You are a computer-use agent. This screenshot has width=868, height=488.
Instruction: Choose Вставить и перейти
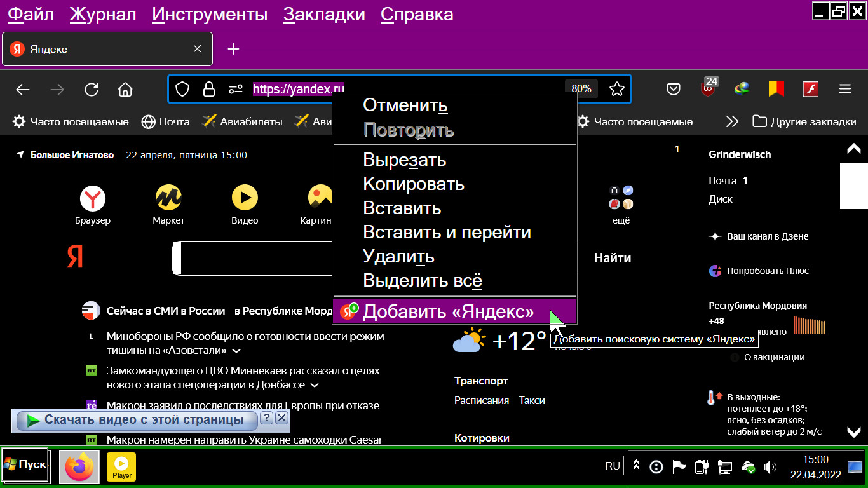(454, 233)
